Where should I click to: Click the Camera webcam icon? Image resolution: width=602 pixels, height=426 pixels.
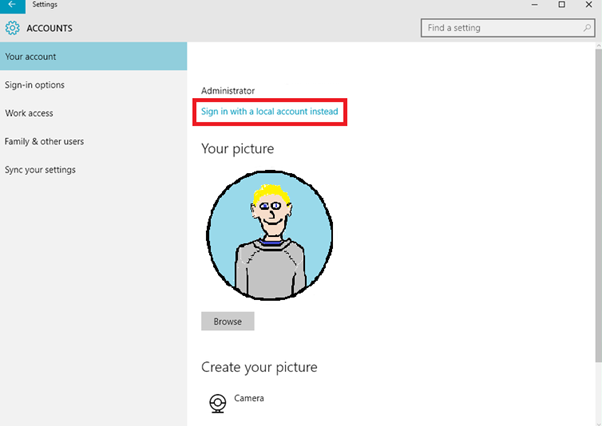coord(218,403)
